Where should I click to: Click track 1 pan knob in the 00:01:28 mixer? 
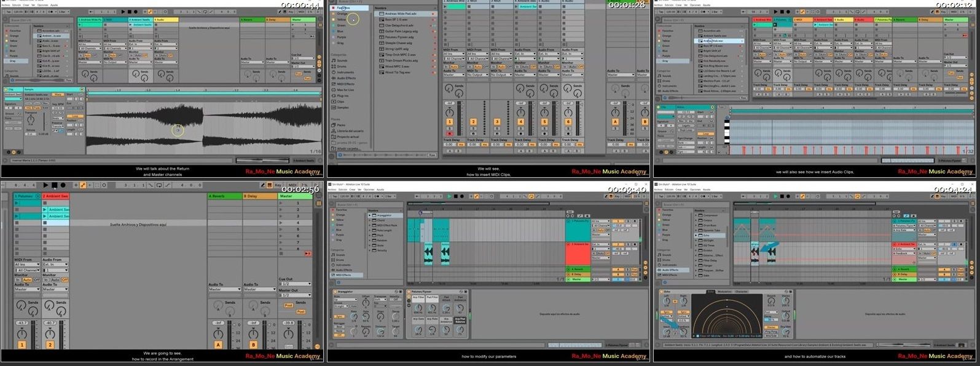tap(450, 112)
